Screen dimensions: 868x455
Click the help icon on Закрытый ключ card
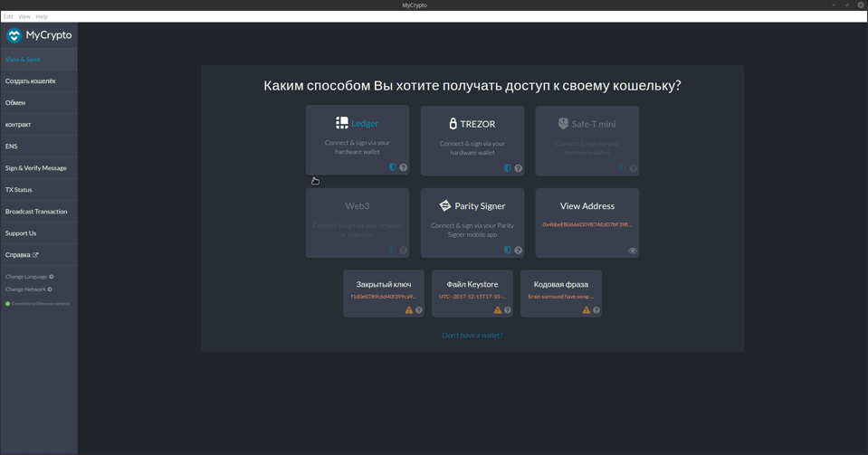click(x=419, y=310)
